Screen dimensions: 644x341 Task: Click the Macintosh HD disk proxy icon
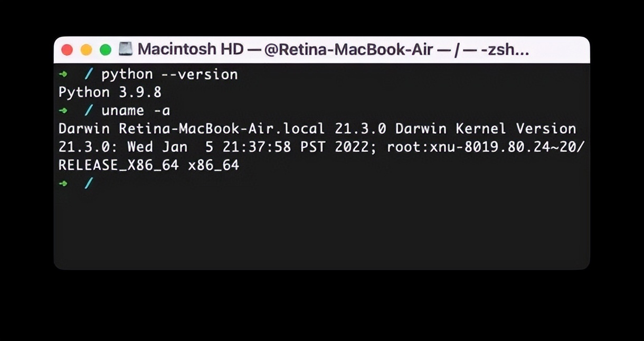click(125, 50)
